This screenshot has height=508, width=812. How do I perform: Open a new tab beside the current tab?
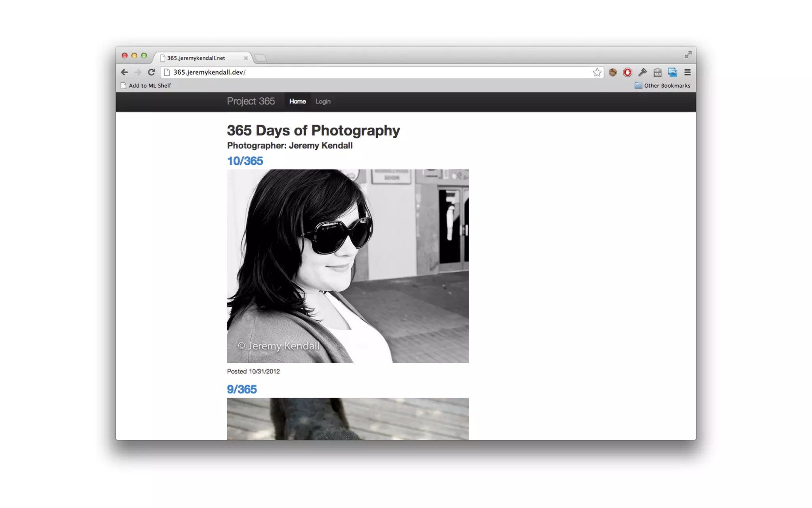(x=260, y=58)
